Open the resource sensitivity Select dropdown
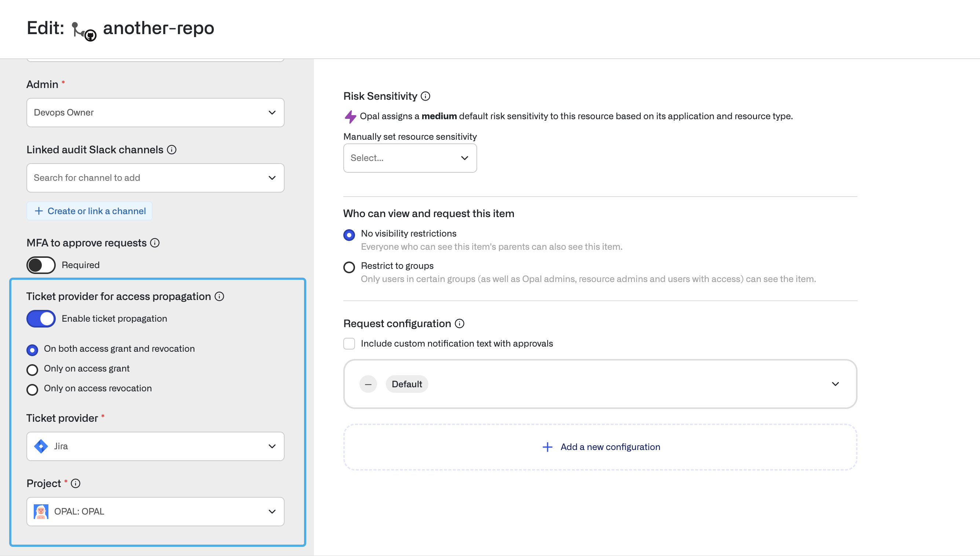The height and width of the screenshot is (556, 980). coord(410,158)
